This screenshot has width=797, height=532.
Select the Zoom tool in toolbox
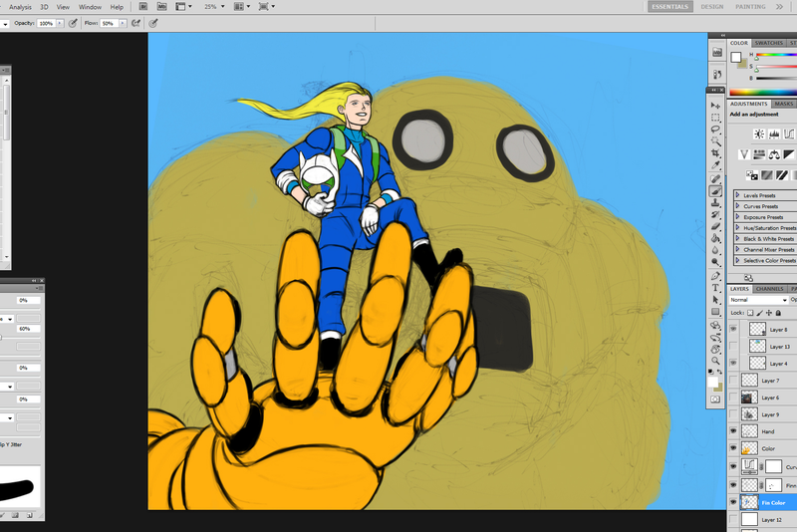pos(715,361)
